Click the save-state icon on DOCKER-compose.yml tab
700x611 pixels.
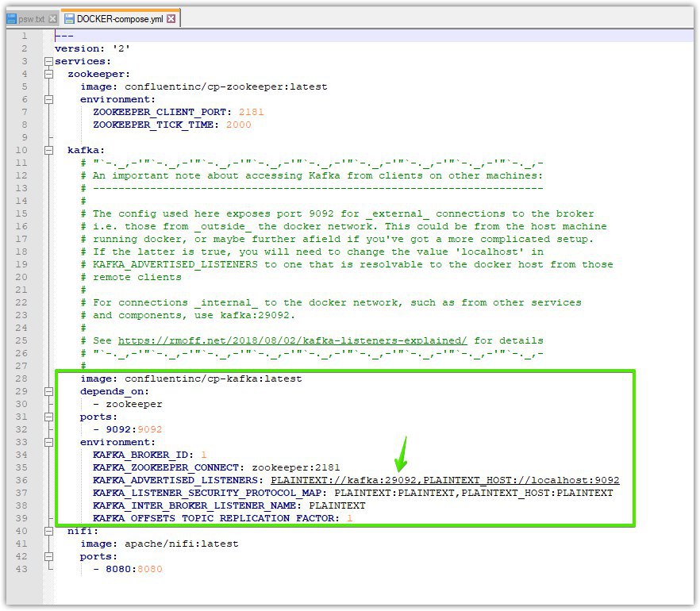[x=69, y=19]
